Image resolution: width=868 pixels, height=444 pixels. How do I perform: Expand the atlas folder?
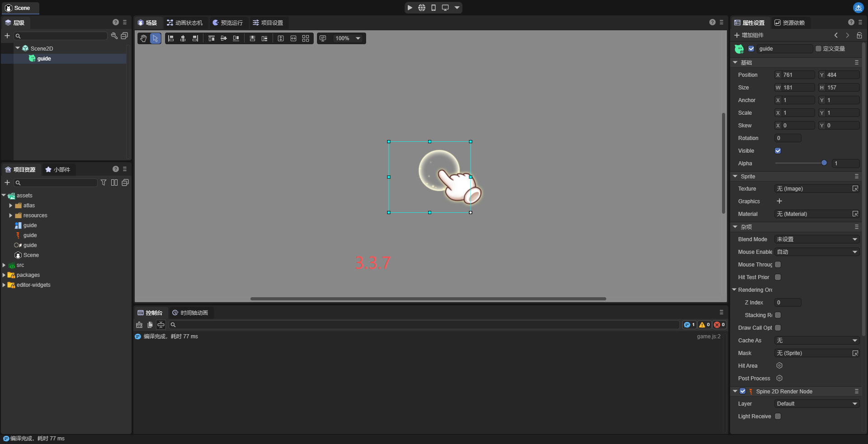[x=11, y=206]
